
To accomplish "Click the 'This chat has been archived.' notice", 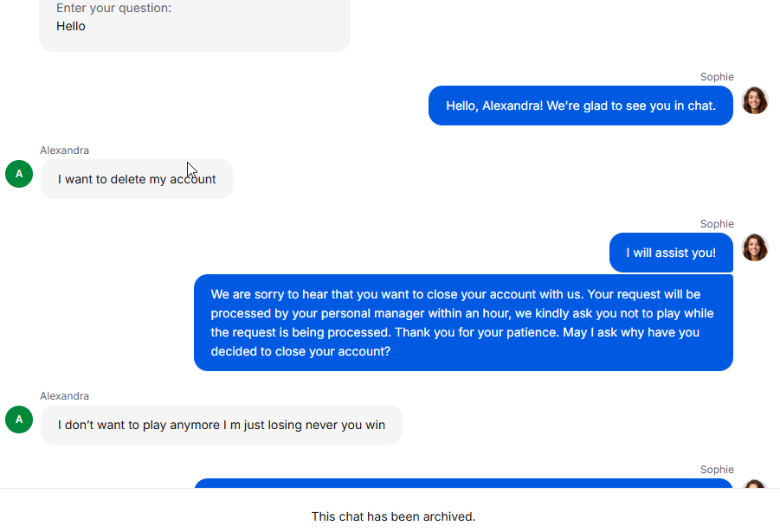I will point(394,516).
